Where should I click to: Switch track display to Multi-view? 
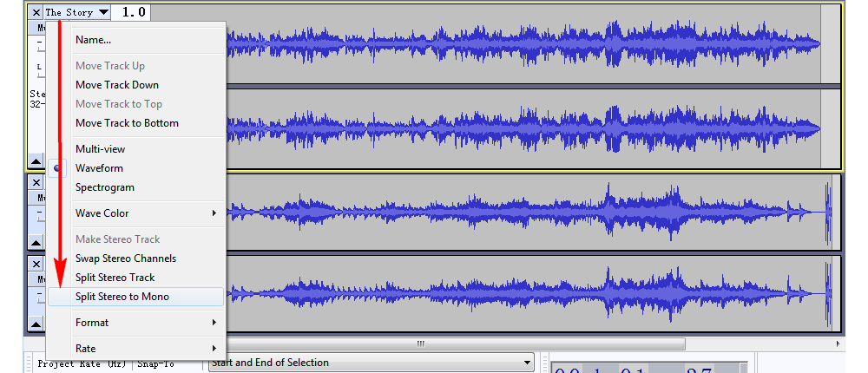[x=135, y=149]
